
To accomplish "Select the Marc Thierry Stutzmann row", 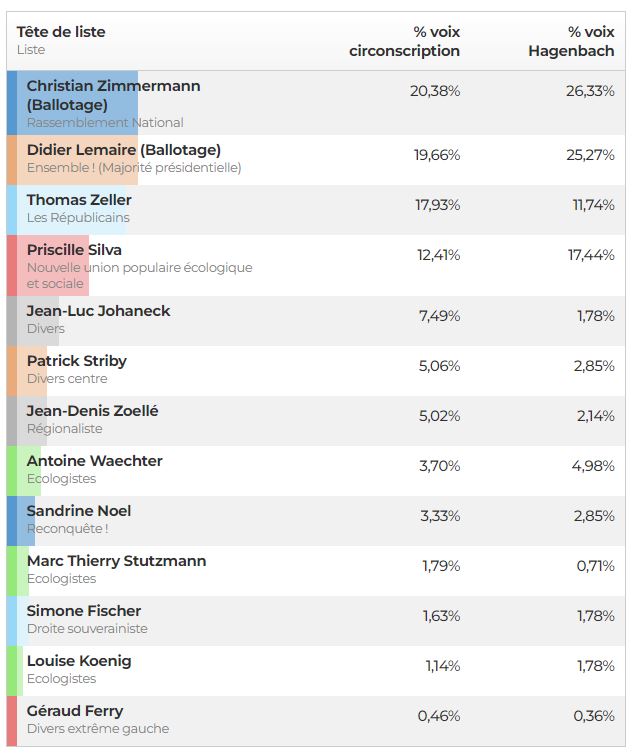I will click(116, 561).
